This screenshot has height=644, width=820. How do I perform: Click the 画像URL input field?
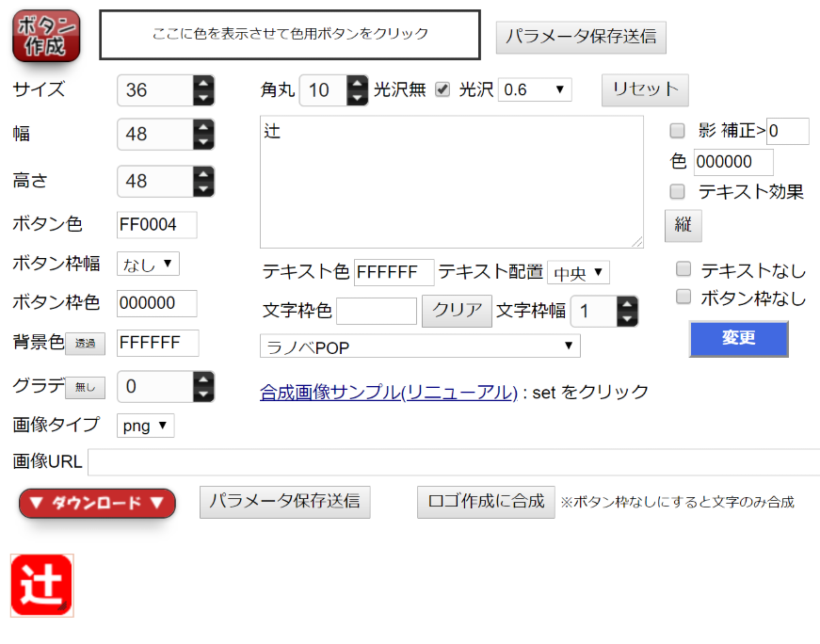pyautogui.click(x=454, y=462)
